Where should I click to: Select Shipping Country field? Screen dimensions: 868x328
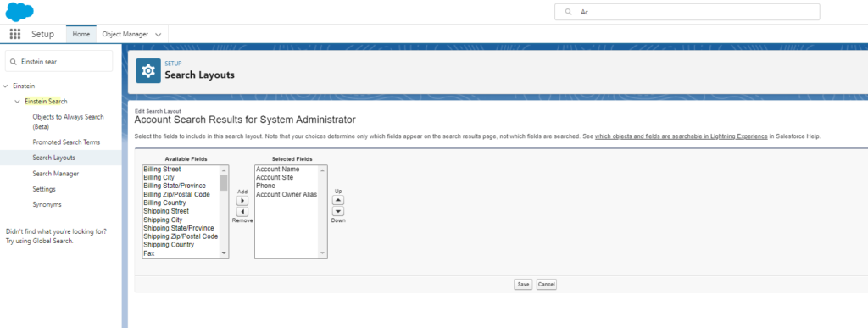coord(169,244)
